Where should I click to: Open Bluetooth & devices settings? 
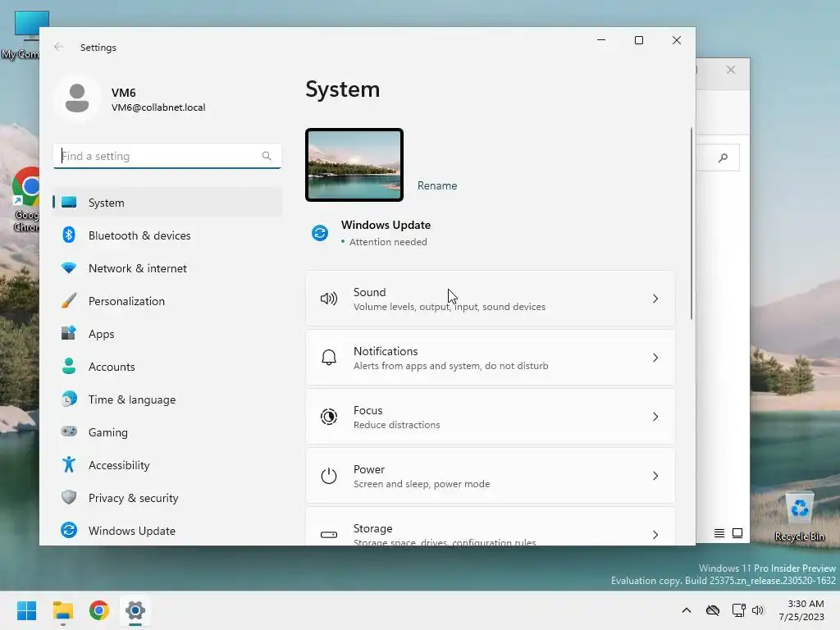pyautogui.click(x=167, y=235)
